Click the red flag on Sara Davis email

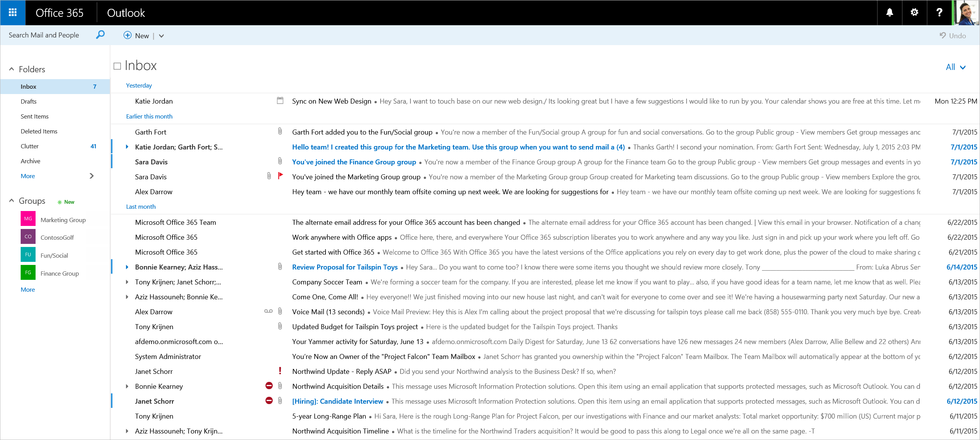280,176
